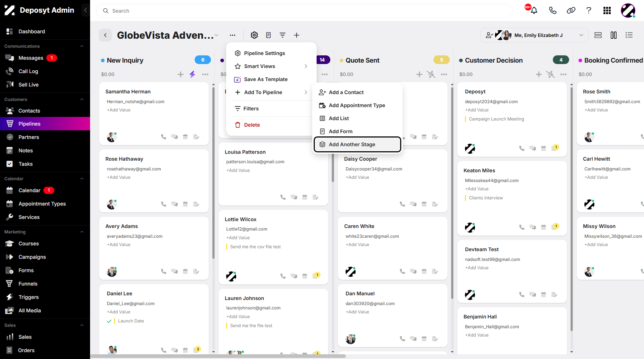Switch to the column board view icon

(614, 35)
